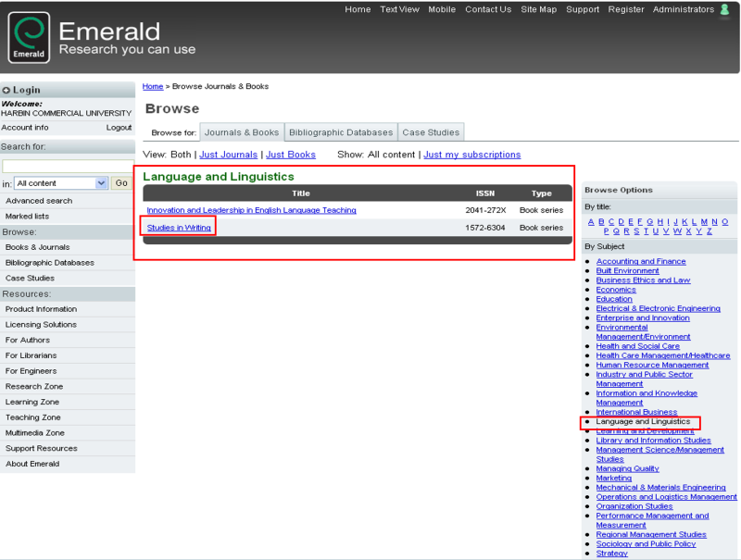741x560 pixels.
Task: Open Bibliographic Databases in left sidebar
Action: [x=50, y=263]
